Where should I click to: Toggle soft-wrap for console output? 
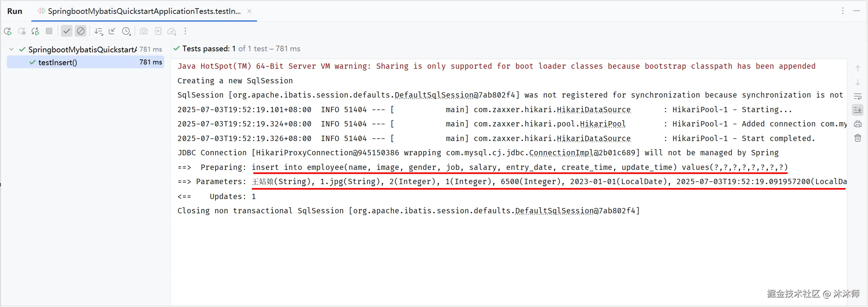click(x=858, y=96)
